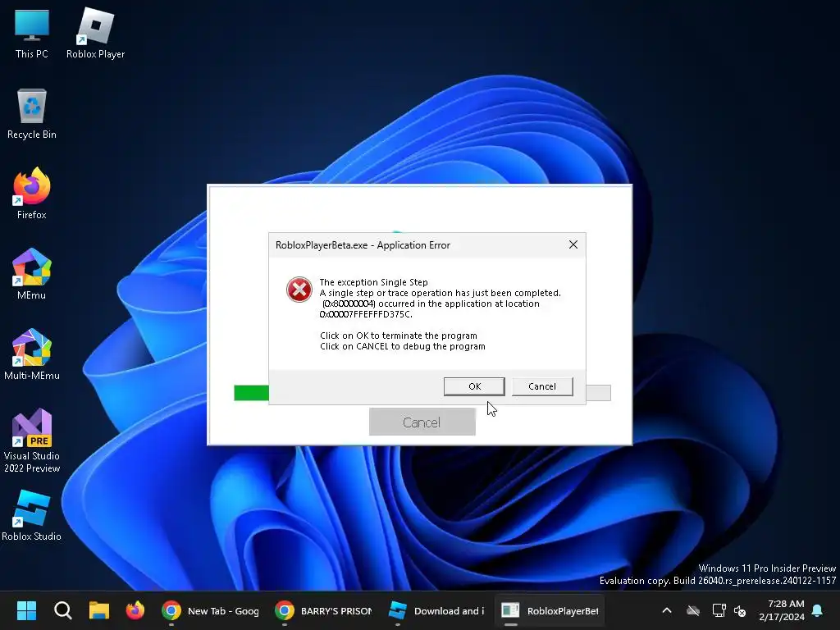Open the Windows Start menu

pos(26,610)
